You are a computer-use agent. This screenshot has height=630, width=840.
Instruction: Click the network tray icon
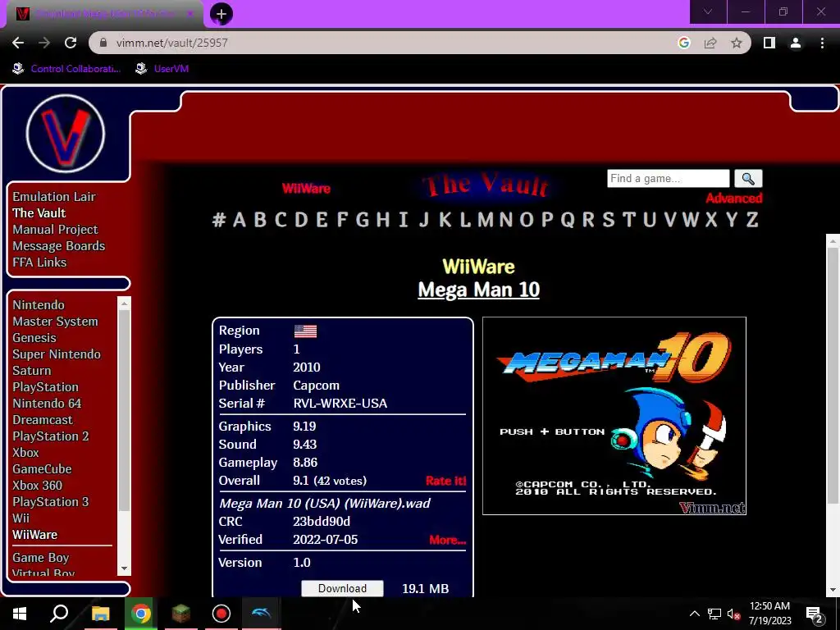point(714,614)
